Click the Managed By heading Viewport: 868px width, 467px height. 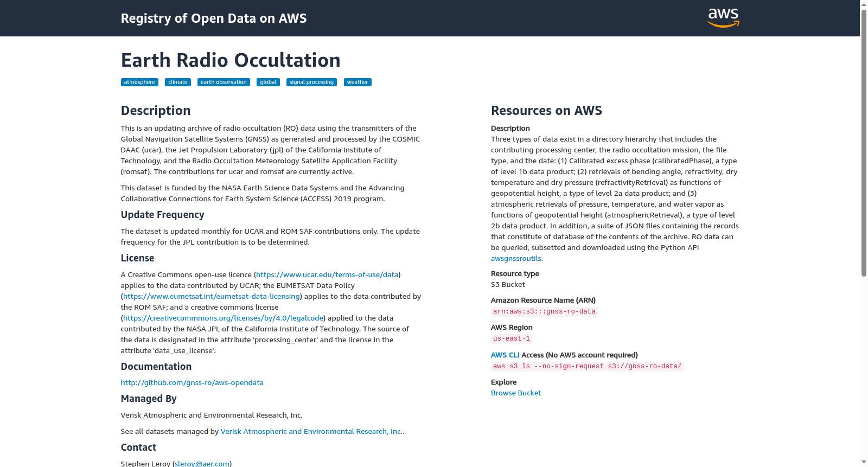[x=149, y=399]
